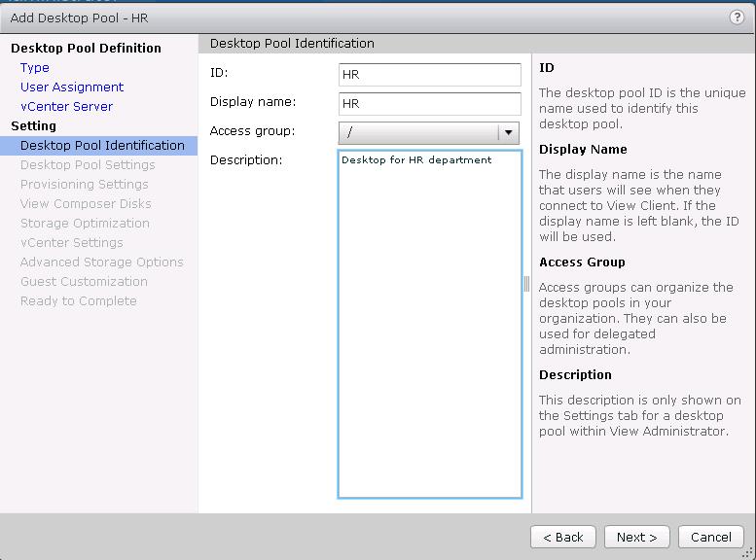Image resolution: width=756 pixels, height=560 pixels.
Task: Go to the Type step
Action: coord(35,68)
